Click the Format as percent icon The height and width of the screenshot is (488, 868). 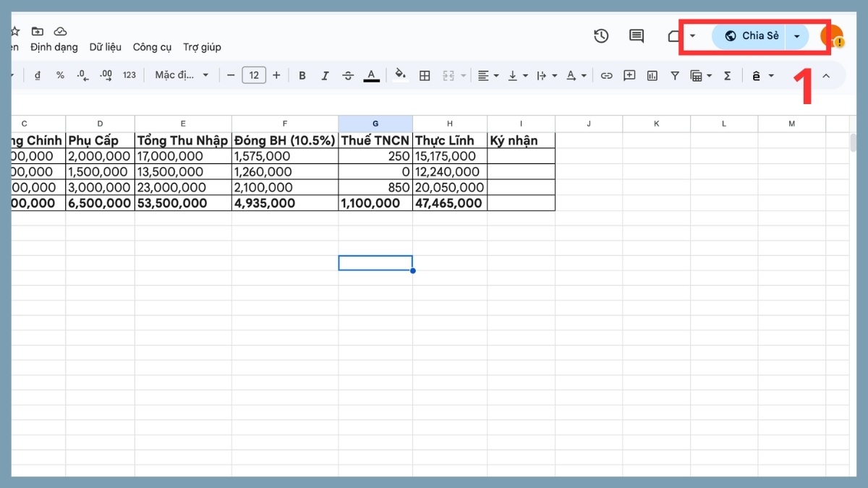click(x=60, y=74)
